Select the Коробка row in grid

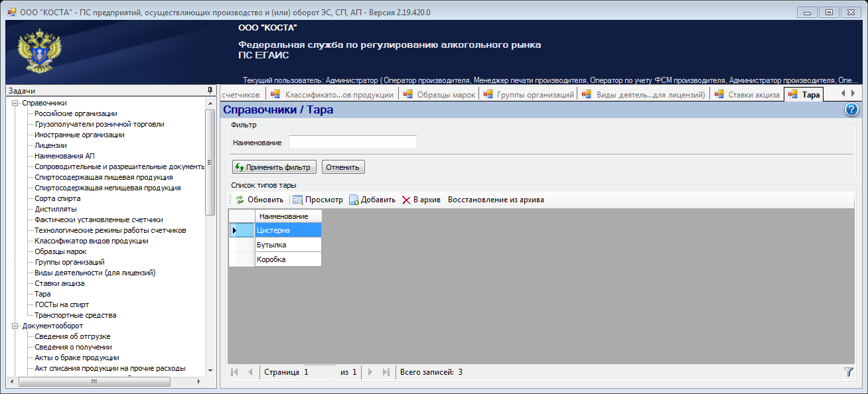coord(288,259)
